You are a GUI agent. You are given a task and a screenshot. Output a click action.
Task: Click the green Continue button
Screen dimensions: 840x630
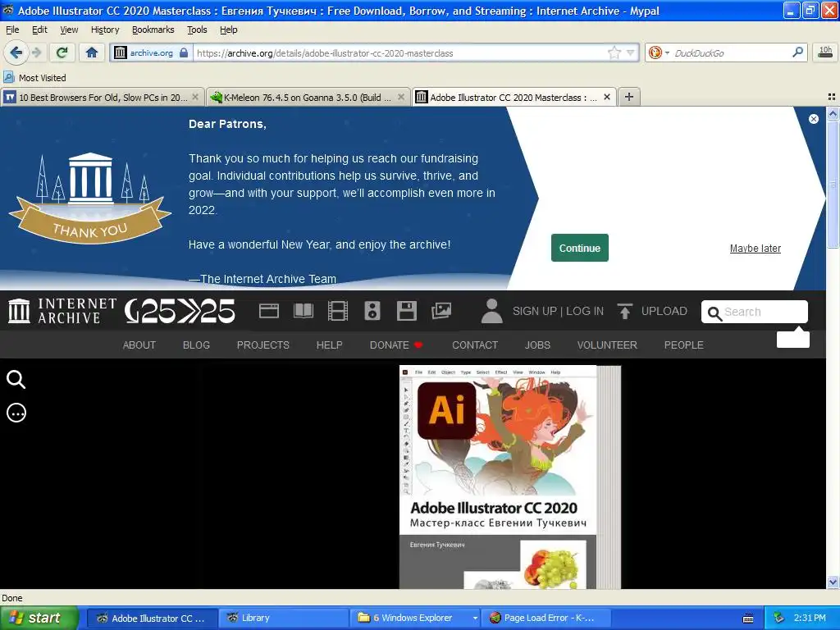coord(580,248)
